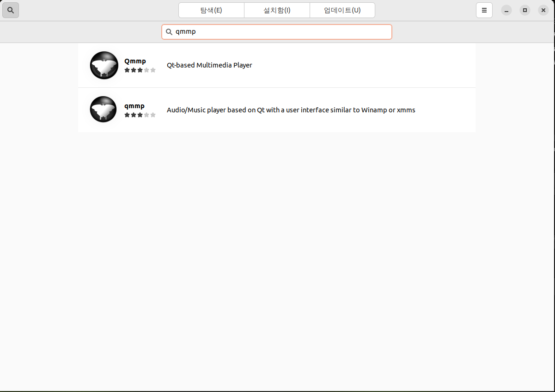Open the lowercase qmmp butterfly icon
The height and width of the screenshot is (392, 555).
click(104, 110)
